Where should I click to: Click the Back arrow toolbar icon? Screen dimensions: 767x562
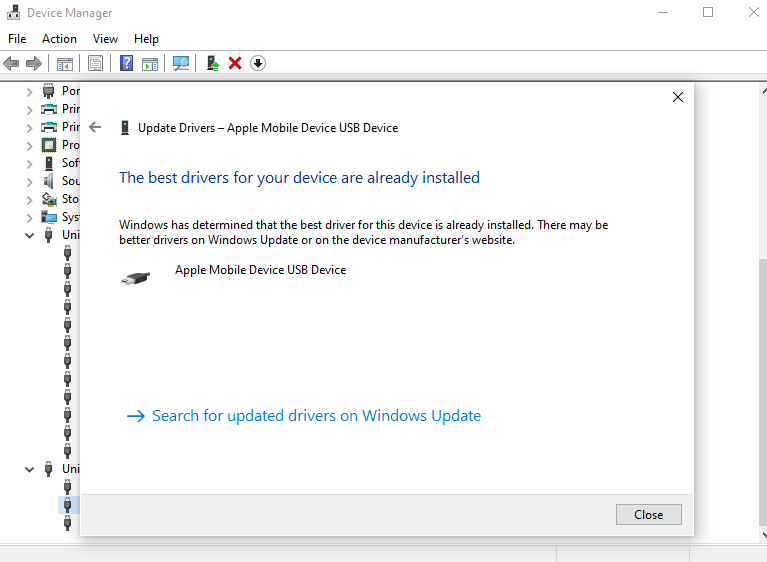pyautogui.click(x=11, y=63)
